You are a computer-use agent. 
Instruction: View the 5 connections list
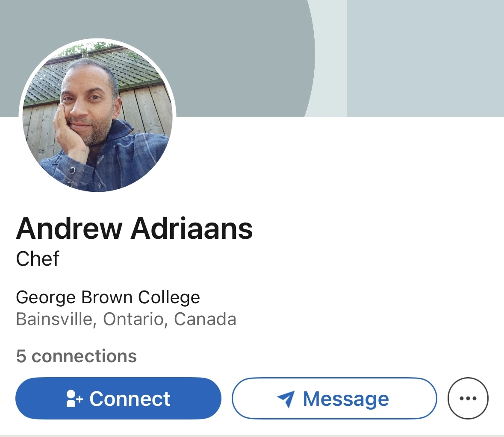pyautogui.click(x=77, y=356)
